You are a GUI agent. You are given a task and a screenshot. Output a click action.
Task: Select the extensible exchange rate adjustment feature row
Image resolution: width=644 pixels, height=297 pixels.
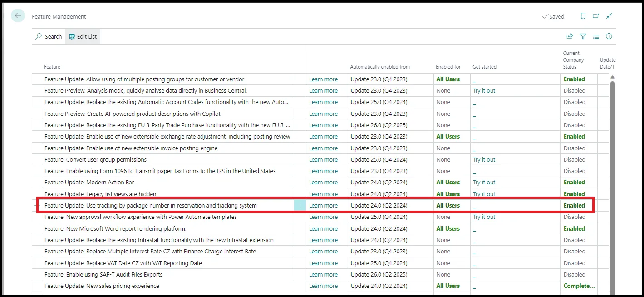[x=167, y=137]
